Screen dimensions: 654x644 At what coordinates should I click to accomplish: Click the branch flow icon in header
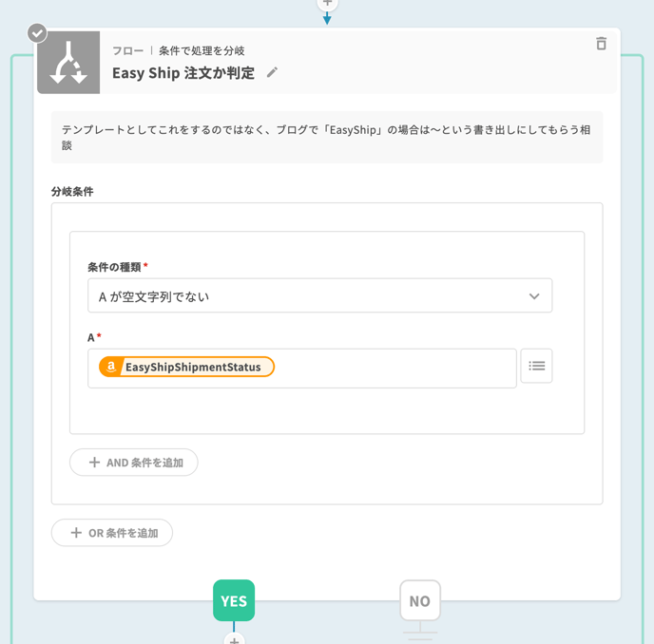68,63
